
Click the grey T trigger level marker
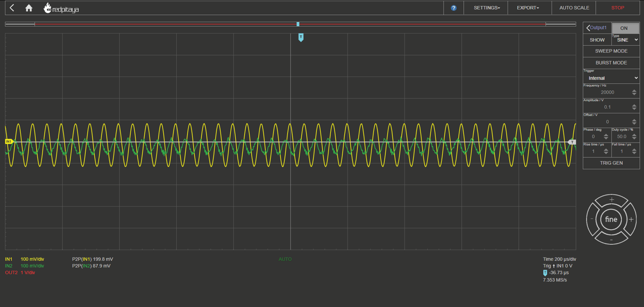click(x=572, y=142)
